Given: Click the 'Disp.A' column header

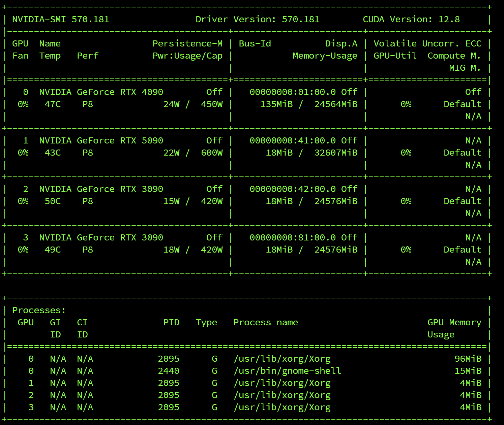Looking at the screenshot, I should coord(341,43).
